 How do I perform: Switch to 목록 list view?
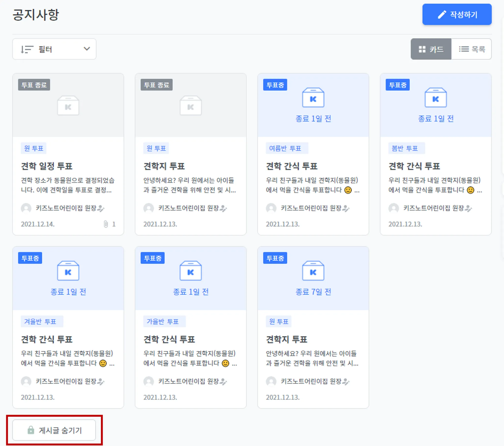(472, 49)
